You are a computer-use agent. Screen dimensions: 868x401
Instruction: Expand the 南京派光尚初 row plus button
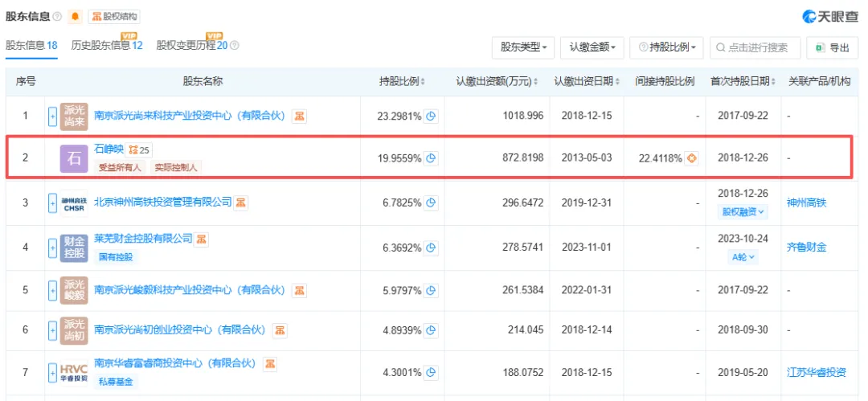coord(52,330)
